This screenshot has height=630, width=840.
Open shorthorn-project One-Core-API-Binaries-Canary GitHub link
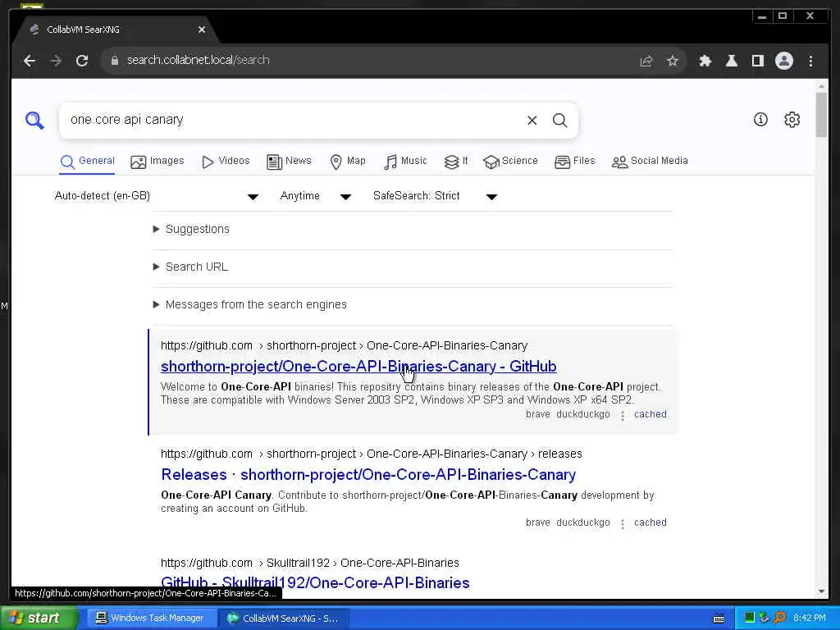tap(358, 367)
